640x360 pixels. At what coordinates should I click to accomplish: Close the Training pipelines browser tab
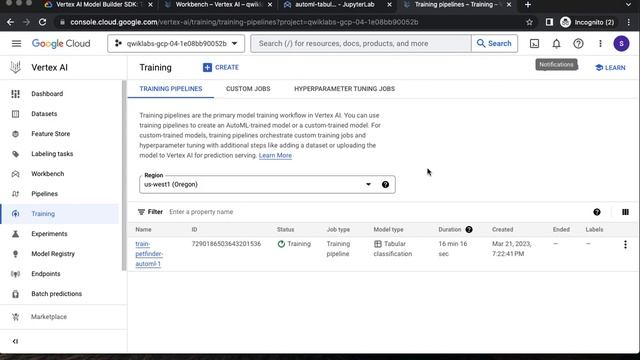coord(509,4)
